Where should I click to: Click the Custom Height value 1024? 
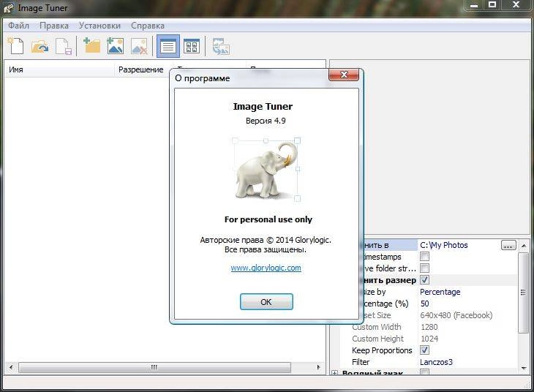point(429,339)
